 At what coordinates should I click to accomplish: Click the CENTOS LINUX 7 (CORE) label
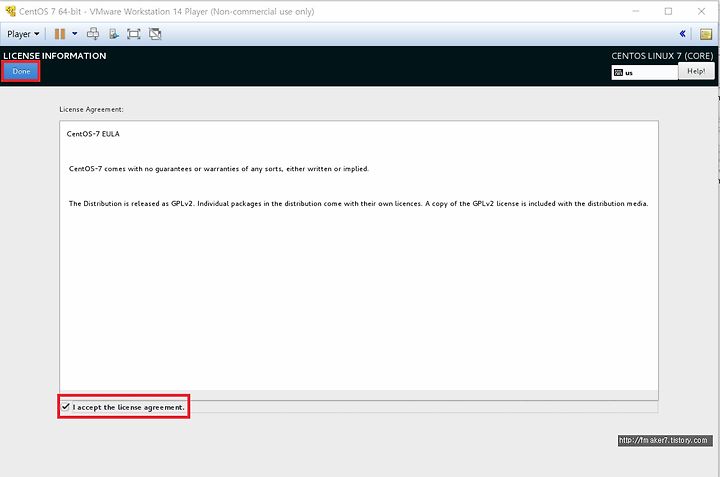pos(662,56)
